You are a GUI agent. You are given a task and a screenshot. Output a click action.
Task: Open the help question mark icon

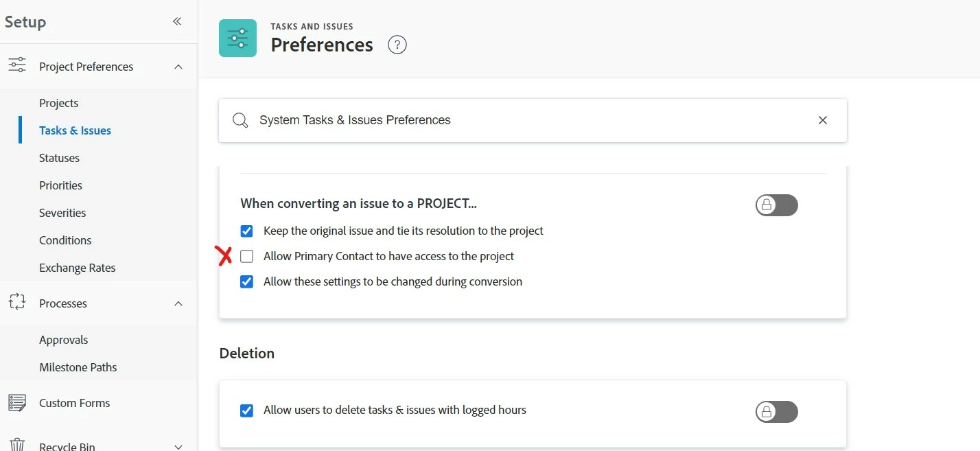click(x=397, y=45)
